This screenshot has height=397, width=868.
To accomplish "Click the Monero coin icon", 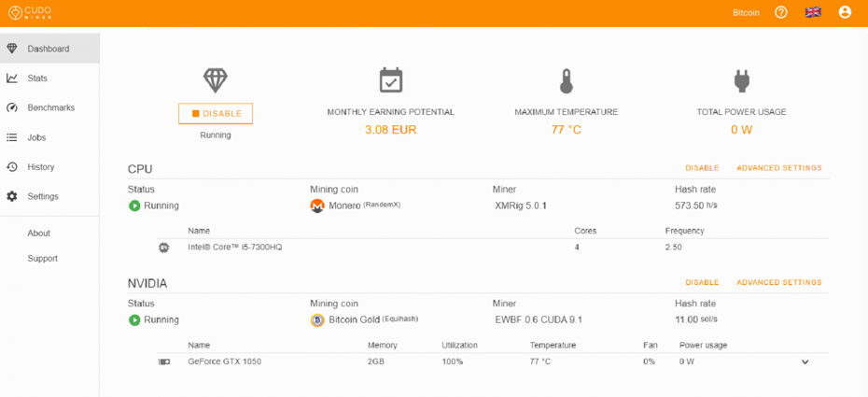I will click(x=316, y=206).
